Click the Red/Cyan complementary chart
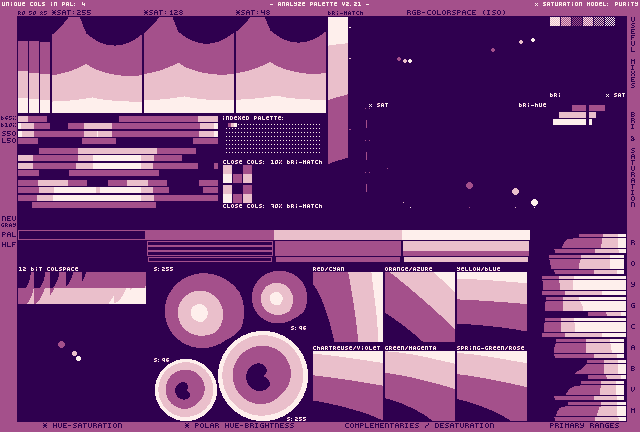The height and width of the screenshot is (432, 640). tap(348, 307)
